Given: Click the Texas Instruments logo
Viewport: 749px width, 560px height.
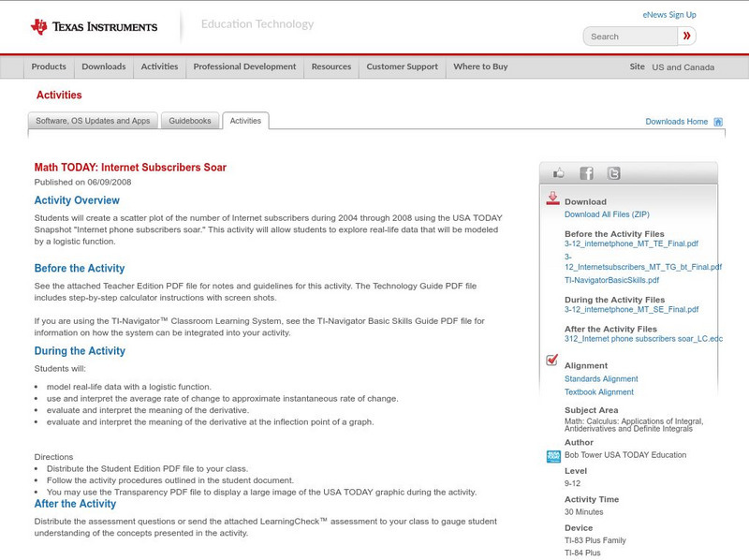Looking at the screenshot, I should coord(94,26).
